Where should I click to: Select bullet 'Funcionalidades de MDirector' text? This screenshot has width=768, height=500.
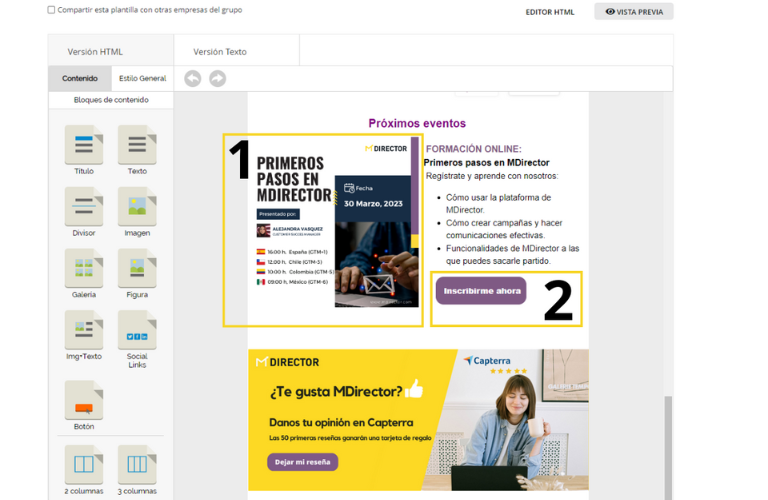[512, 255]
